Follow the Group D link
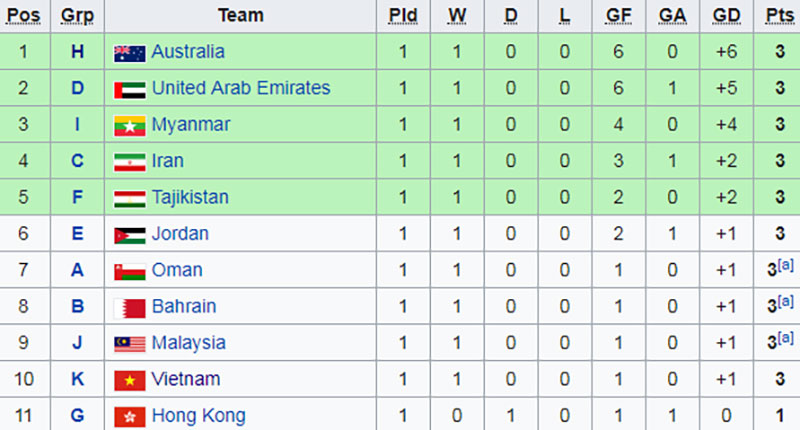Image resolution: width=800 pixels, height=430 pixels. point(78,89)
